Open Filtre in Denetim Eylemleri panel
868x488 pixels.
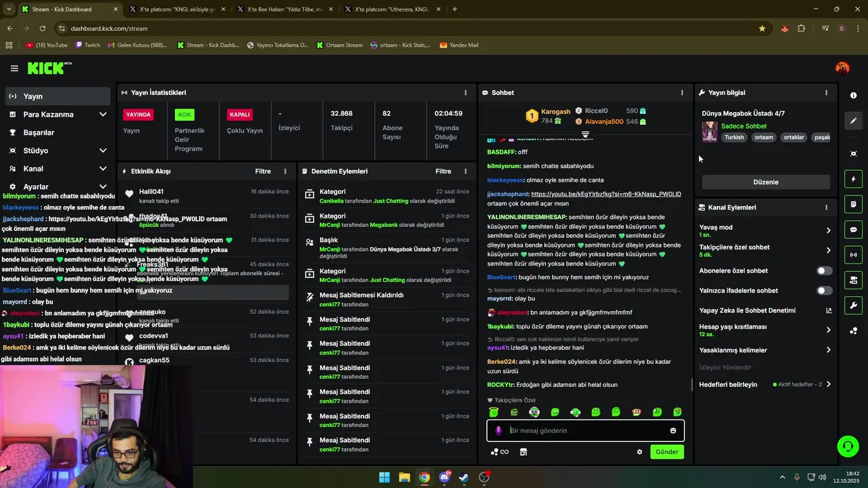[443, 171]
